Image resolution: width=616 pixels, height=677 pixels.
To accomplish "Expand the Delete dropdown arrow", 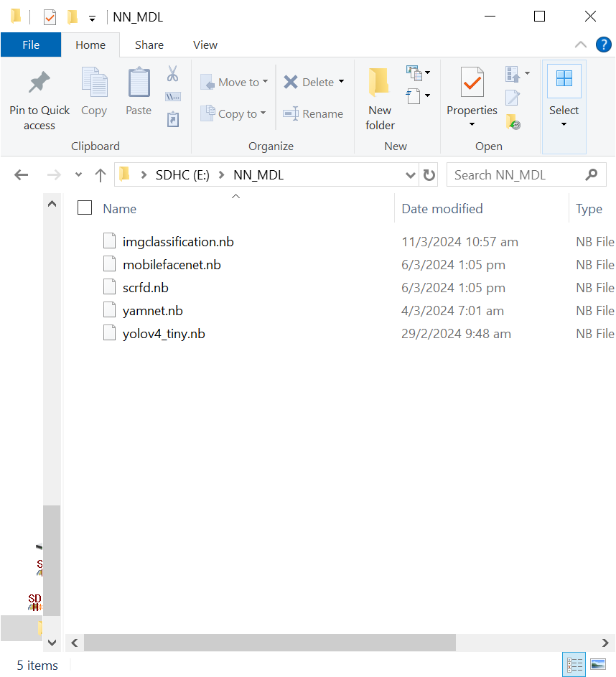I will [341, 82].
